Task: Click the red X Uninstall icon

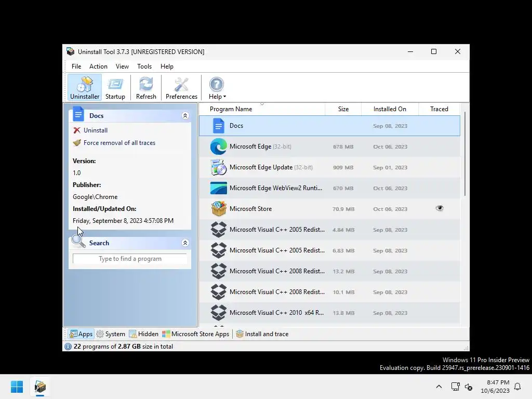Action: click(x=77, y=130)
